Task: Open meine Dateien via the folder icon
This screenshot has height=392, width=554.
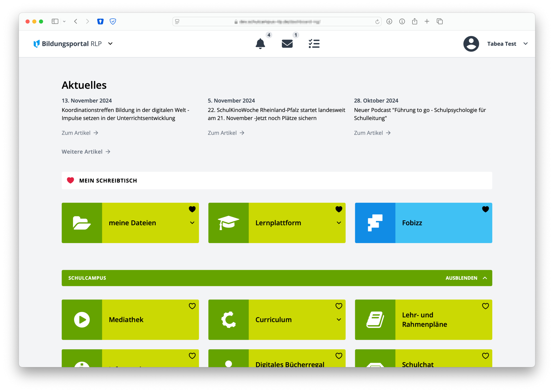Action: (81, 222)
